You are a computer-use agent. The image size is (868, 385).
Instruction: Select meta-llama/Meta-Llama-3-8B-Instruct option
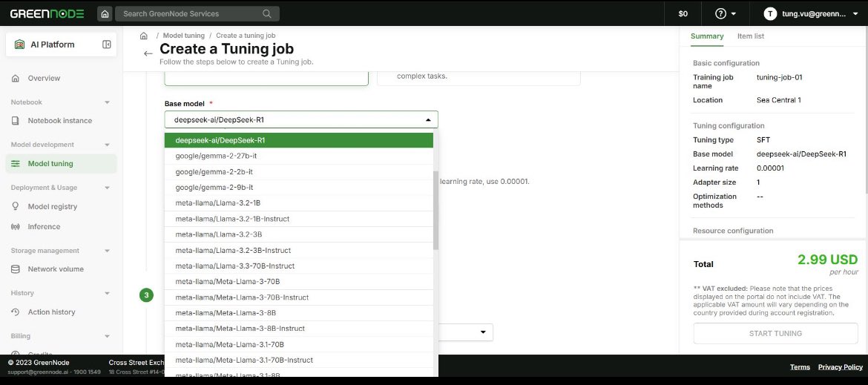(299, 329)
